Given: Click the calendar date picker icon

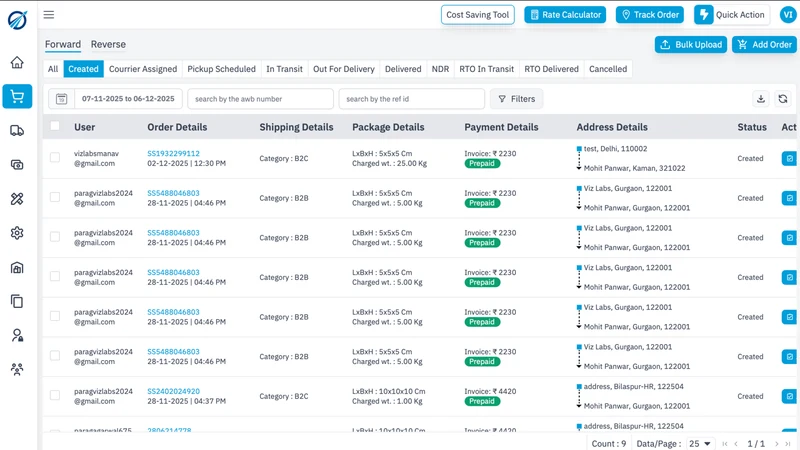Looking at the screenshot, I should 62,99.
